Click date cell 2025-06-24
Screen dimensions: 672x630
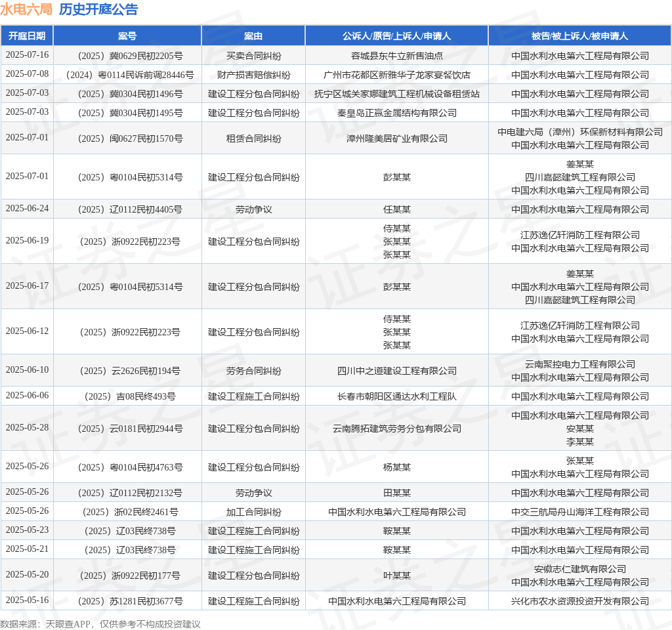(x=27, y=208)
